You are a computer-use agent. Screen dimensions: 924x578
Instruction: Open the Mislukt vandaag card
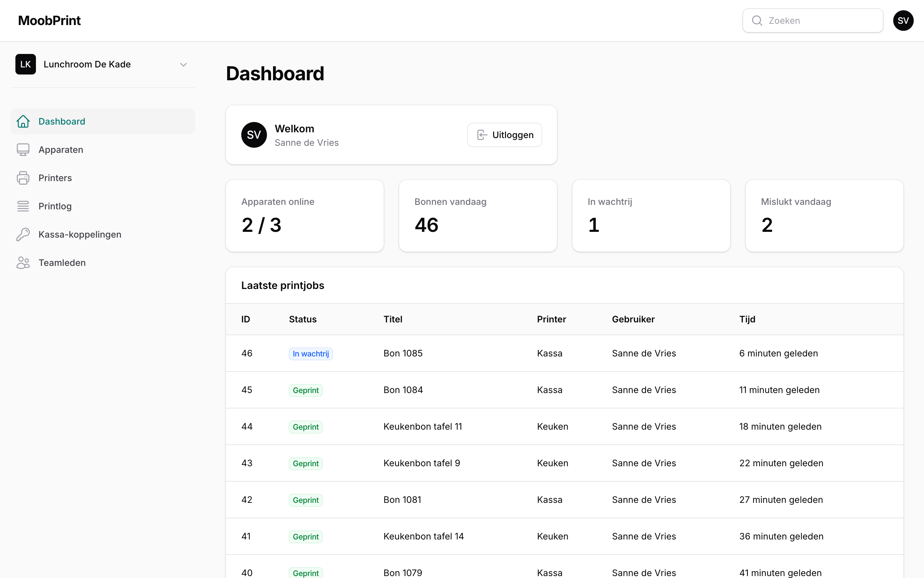point(824,215)
